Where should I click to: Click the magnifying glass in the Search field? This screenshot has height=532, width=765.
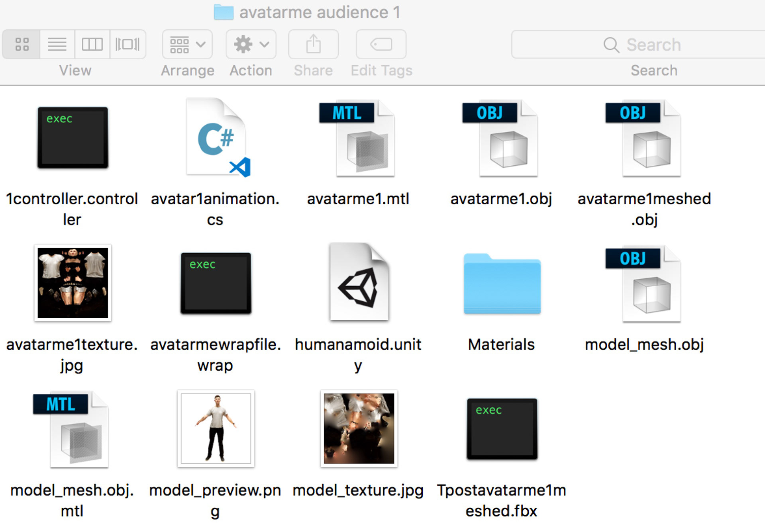coord(611,45)
